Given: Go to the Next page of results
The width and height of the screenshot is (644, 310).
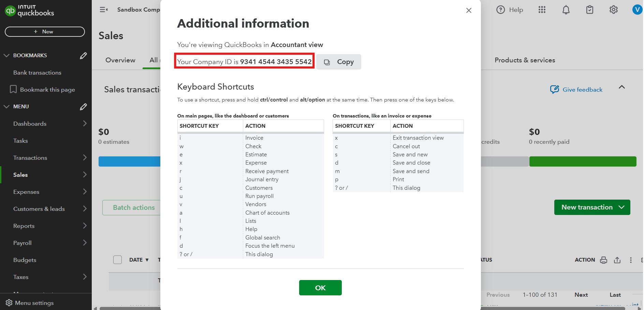Looking at the screenshot, I should click(x=581, y=295).
